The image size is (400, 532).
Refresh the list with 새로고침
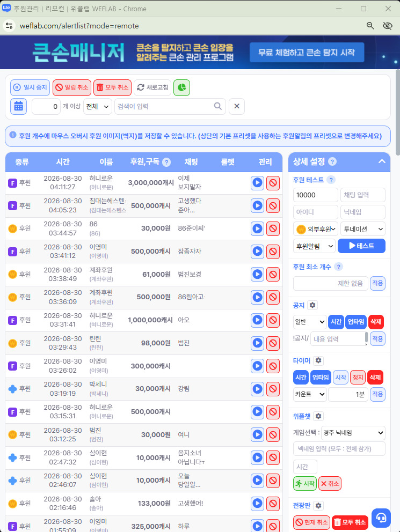coord(152,87)
